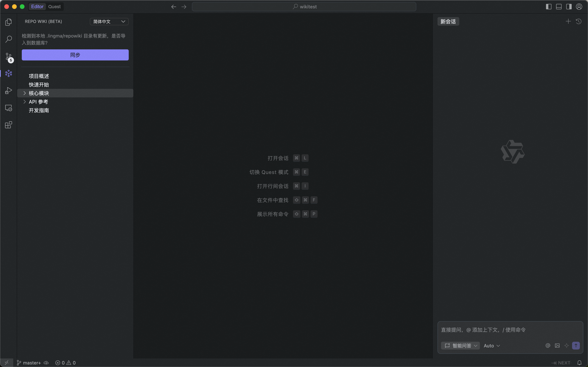Select the 新会话 chat tab
Screen dimensions: 588x367
tap(448, 22)
